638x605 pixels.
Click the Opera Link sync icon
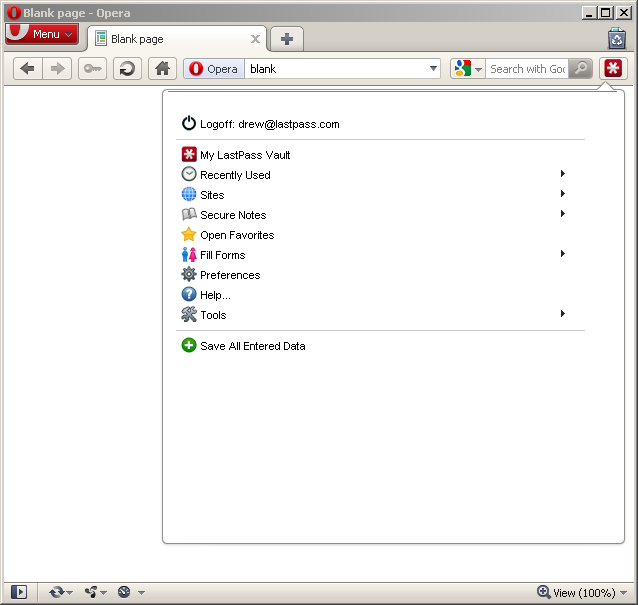(57, 592)
